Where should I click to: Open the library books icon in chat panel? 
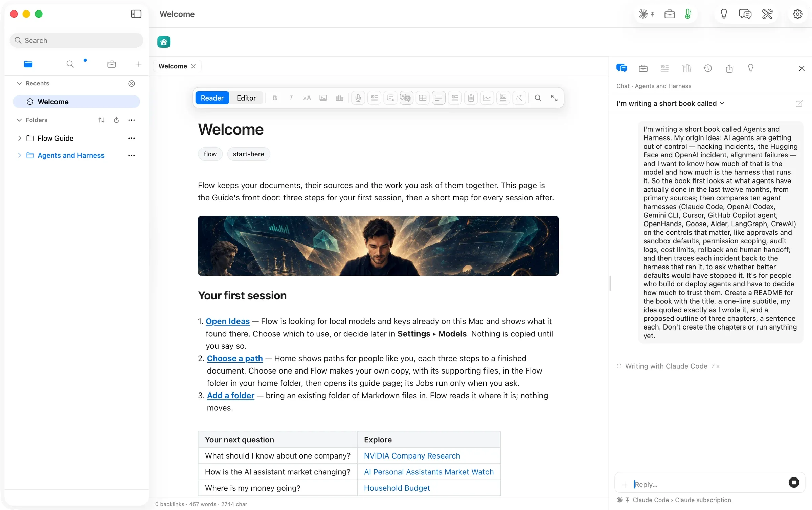pyautogui.click(x=686, y=68)
